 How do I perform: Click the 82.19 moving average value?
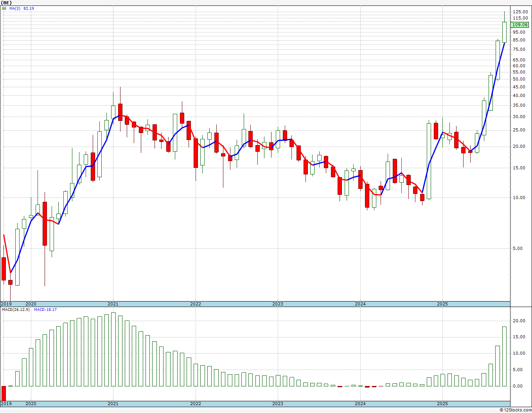(29, 8)
